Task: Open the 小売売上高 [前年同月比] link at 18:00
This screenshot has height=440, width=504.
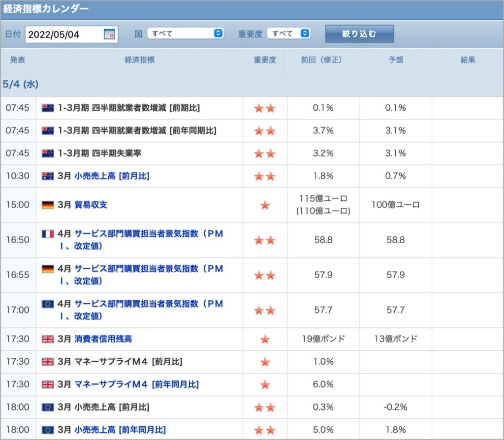Action: [120, 430]
